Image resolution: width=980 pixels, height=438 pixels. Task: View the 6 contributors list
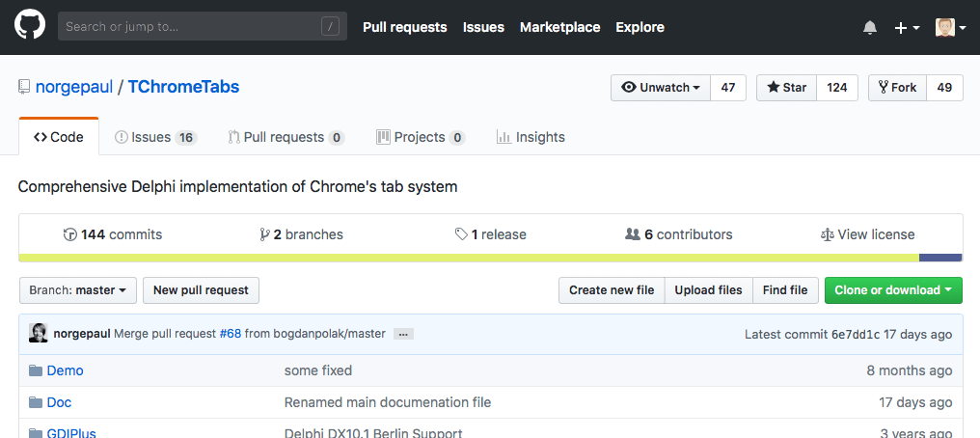click(x=679, y=234)
